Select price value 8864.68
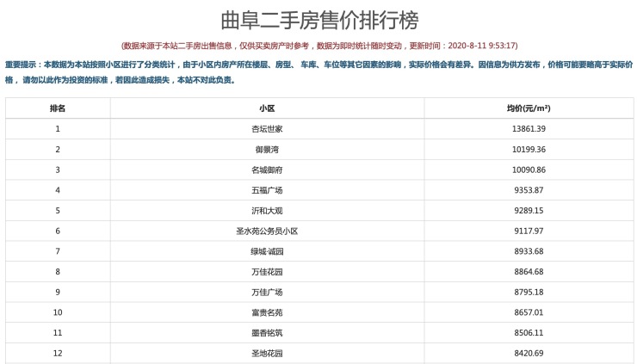637x364 pixels. point(529,271)
